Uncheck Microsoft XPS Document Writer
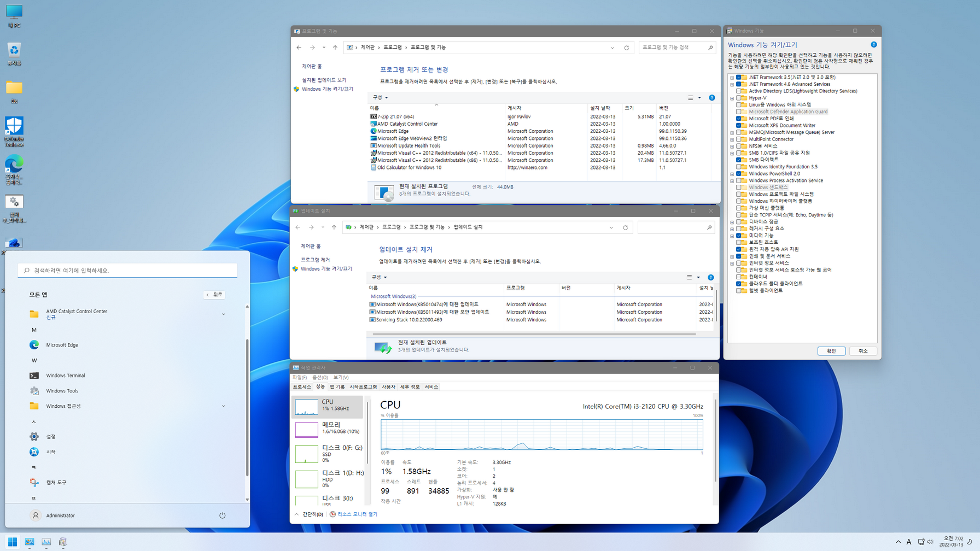 pyautogui.click(x=738, y=126)
